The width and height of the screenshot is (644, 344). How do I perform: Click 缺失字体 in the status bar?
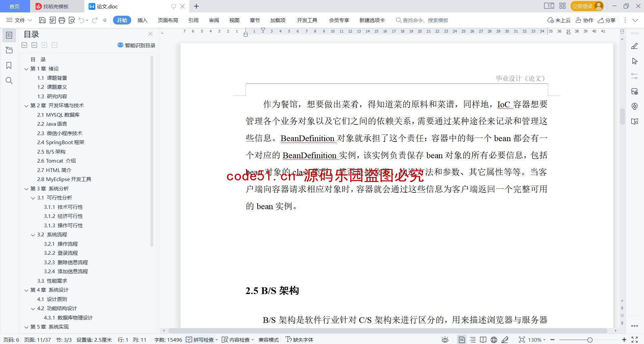pos(299,340)
